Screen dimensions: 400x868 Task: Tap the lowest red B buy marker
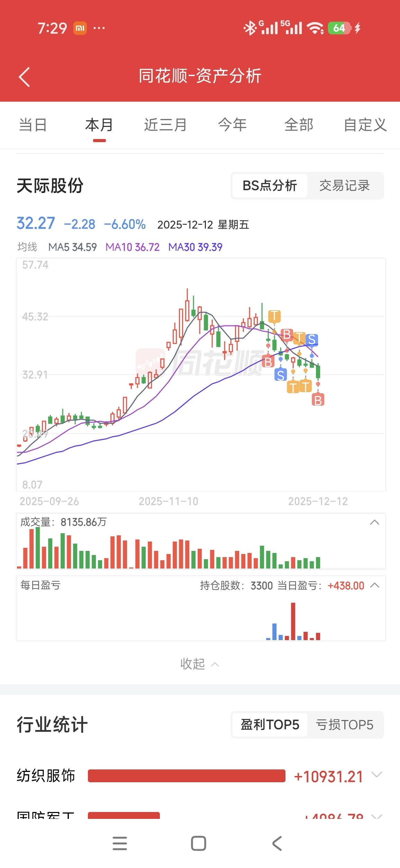(318, 400)
